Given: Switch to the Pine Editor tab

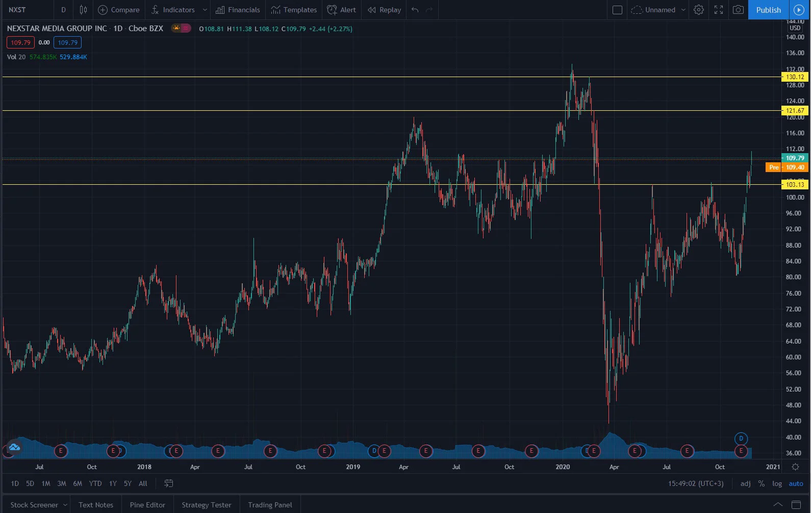Looking at the screenshot, I should point(147,505).
